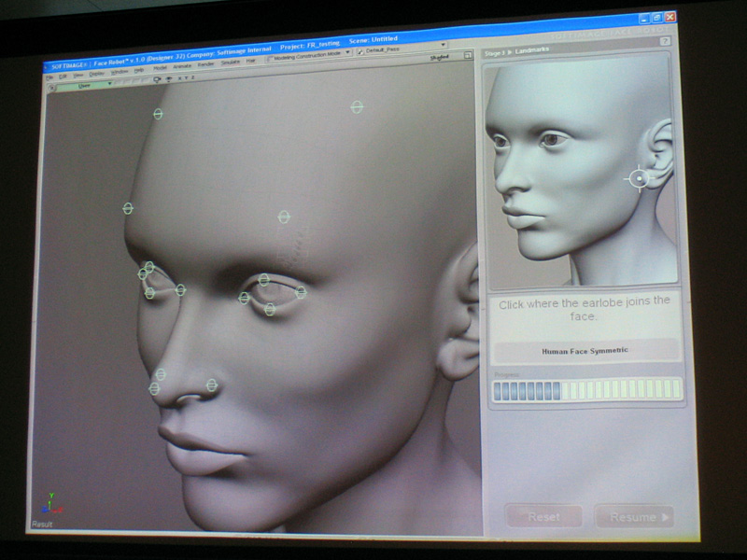Open the Modeling Construction Mode dropdown

tap(347, 53)
